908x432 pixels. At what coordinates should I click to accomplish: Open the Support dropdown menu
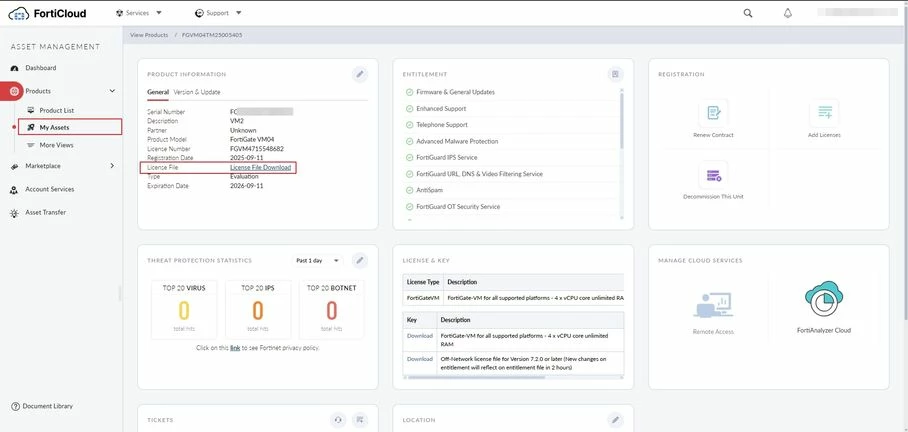pyautogui.click(x=218, y=13)
